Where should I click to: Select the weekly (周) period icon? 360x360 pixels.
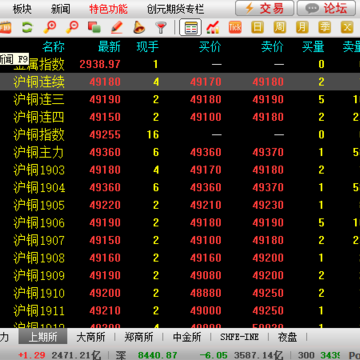point(280,27)
